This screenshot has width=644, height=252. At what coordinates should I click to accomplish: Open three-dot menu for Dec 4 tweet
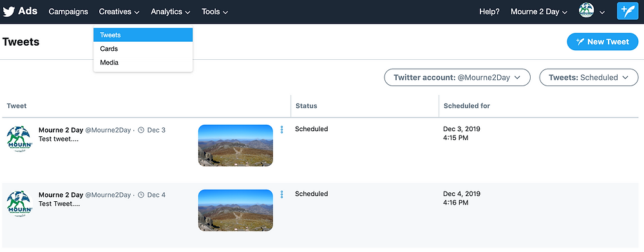[282, 195]
